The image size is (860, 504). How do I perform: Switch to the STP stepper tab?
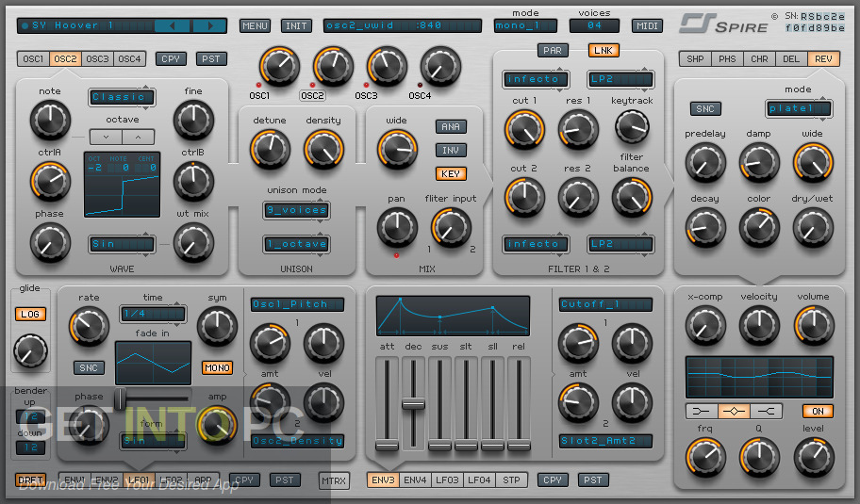tap(511, 480)
